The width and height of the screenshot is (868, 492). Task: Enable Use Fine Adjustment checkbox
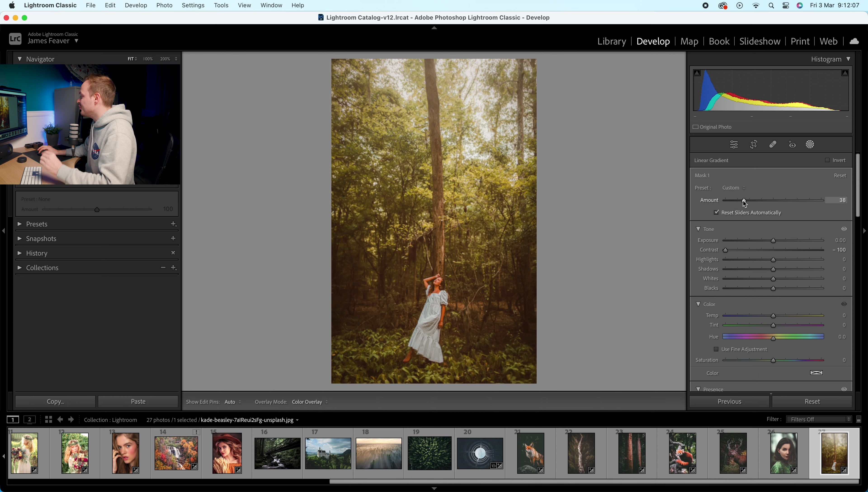(x=716, y=349)
